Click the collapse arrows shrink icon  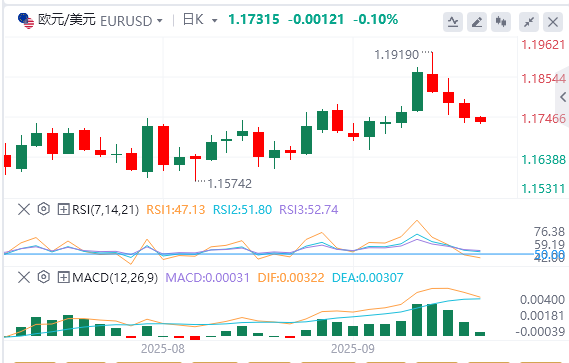point(529,22)
